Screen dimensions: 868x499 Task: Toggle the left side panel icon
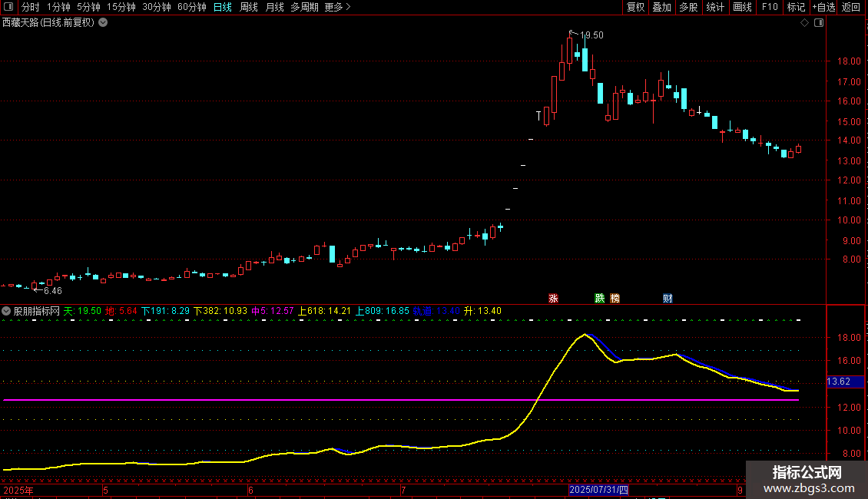[x=8, y=7]
